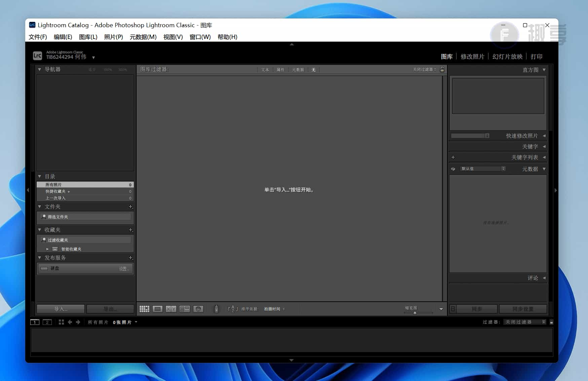Image resolution: width=588 pixels, height=381 pixels.
Task: Adjust the 缩览图 thumbnail size slider
Action: tap(415, 313)
